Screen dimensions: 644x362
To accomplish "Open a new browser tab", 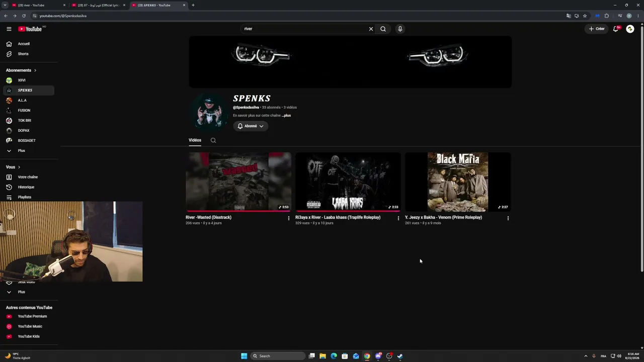I will [193, 5].
